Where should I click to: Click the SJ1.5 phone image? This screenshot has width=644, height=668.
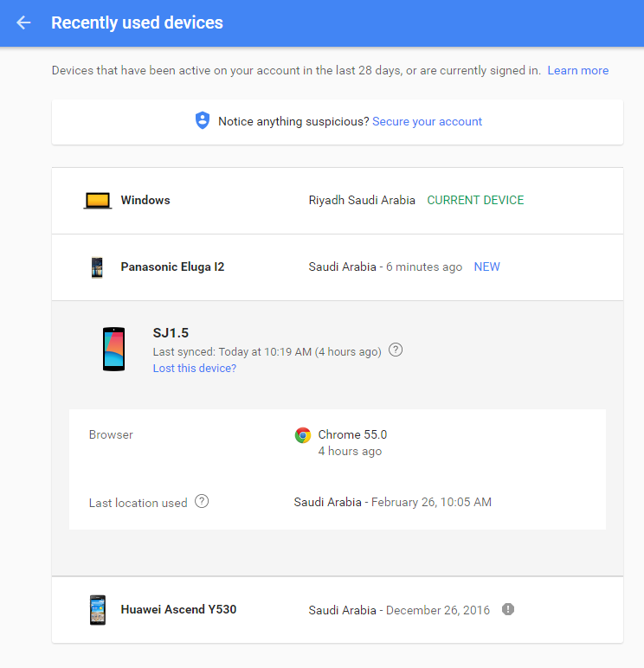click(113, 350)
